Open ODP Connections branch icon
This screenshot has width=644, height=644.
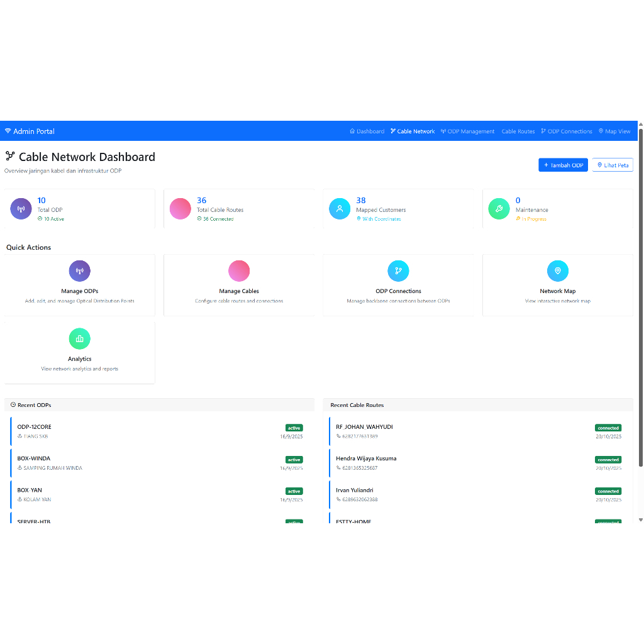(x=398, y=271)
